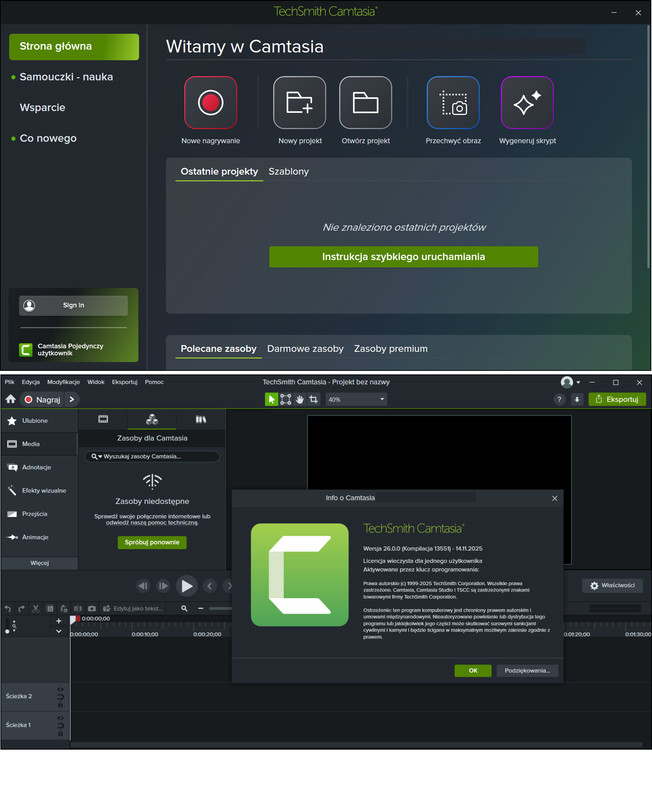Switch to the Darmowe zasoby tab
This screenshot has height=800, width=652.
point(305,349)
